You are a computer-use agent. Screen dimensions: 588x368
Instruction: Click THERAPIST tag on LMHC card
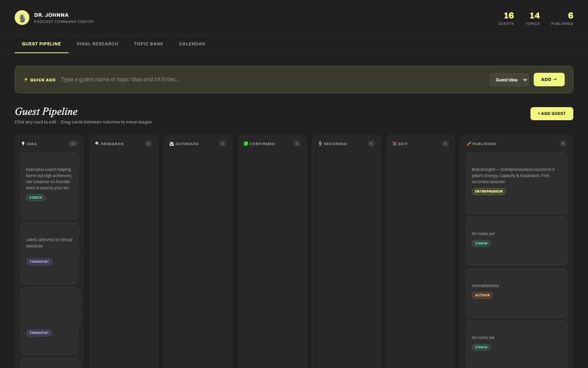tap(39, 262)
